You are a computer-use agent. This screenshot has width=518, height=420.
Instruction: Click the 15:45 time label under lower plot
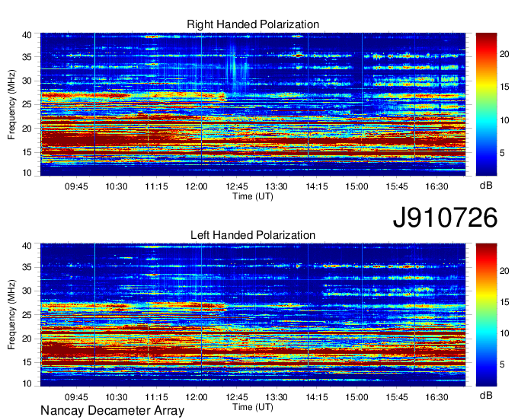(x=397, y=397)
